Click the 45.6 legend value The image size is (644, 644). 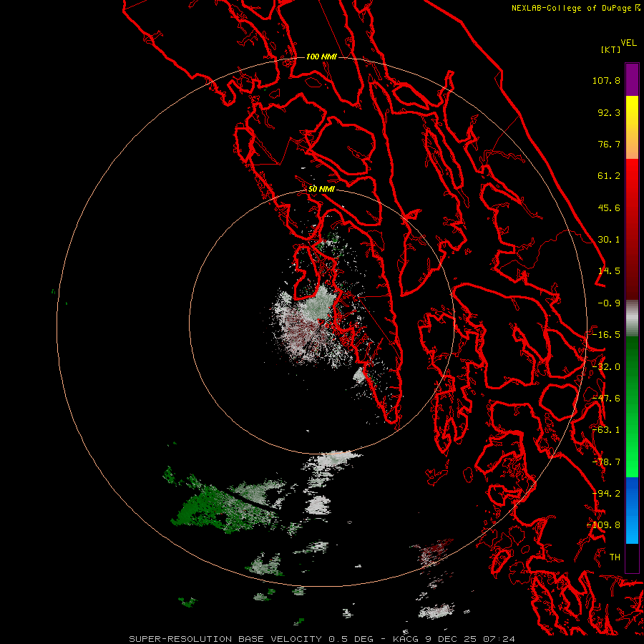[x=609, y=208]
